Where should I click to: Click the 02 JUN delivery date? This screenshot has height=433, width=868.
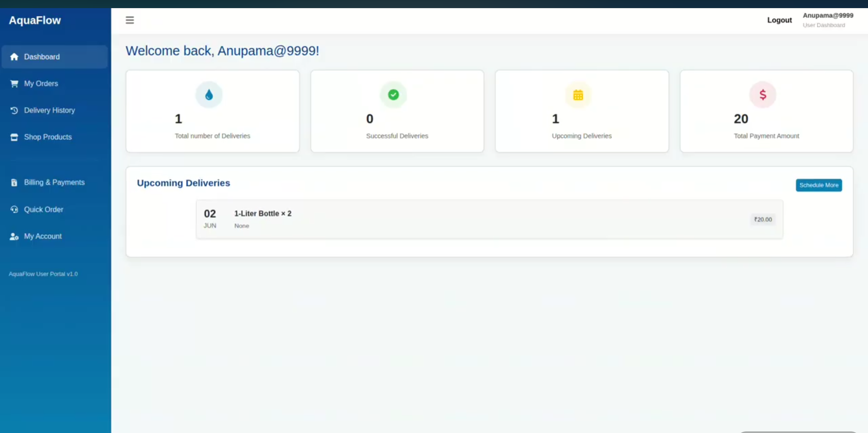[x=210, y=219]
